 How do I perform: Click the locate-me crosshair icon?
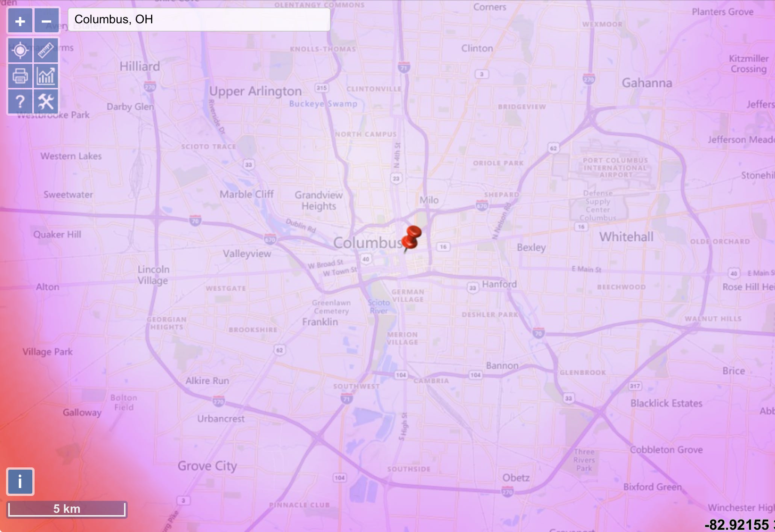point(20,50)
